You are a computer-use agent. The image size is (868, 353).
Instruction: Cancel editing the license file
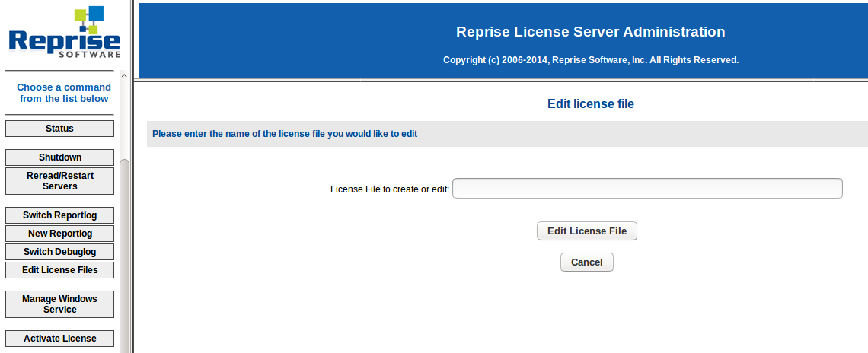(587, 262)
